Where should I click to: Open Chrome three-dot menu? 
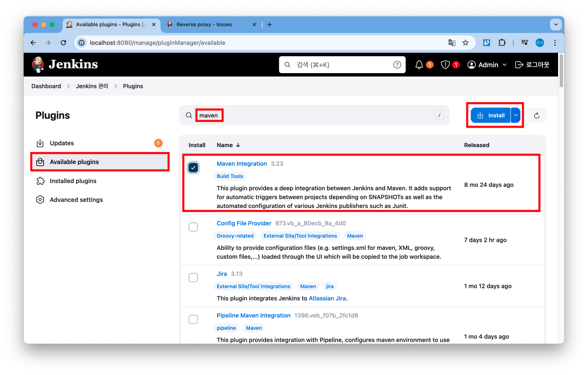(555, 43)
